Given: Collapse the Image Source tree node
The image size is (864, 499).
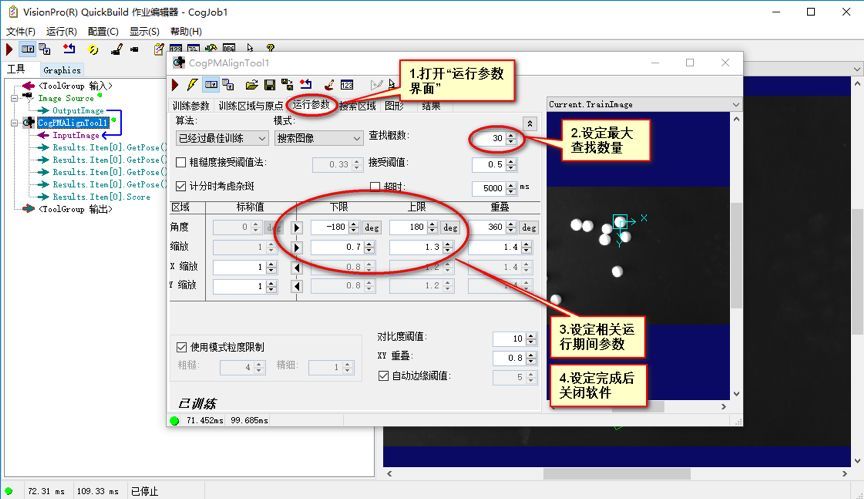Looking at the screenshot, I should [x=14, y=98].
